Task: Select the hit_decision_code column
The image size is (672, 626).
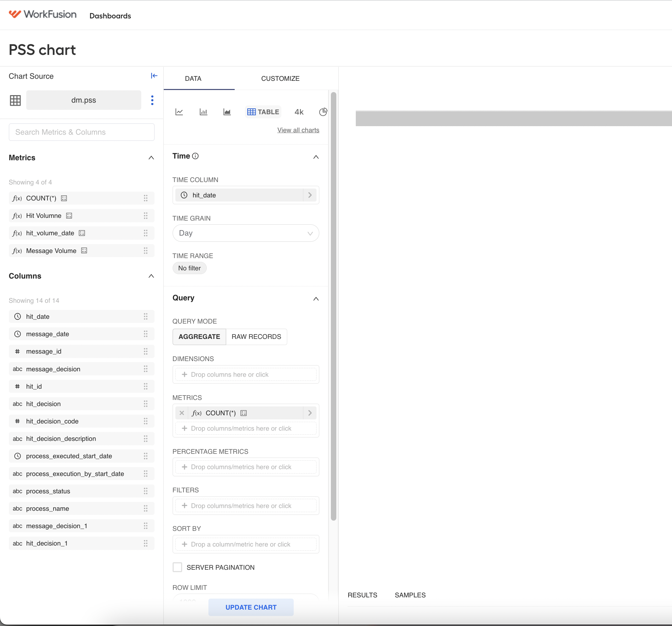Action: (82, 421)
